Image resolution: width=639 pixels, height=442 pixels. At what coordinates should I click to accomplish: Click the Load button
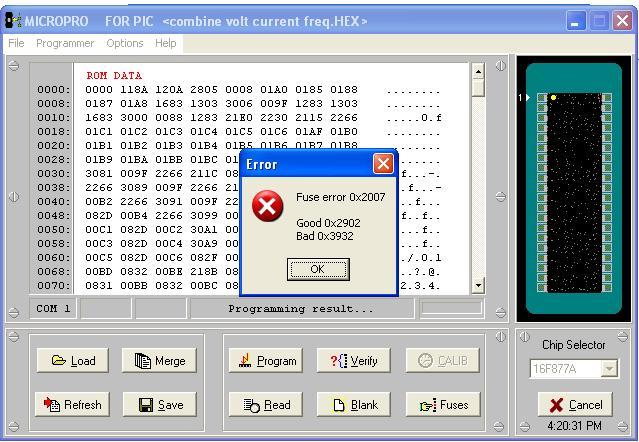click(x=73, y=361)
